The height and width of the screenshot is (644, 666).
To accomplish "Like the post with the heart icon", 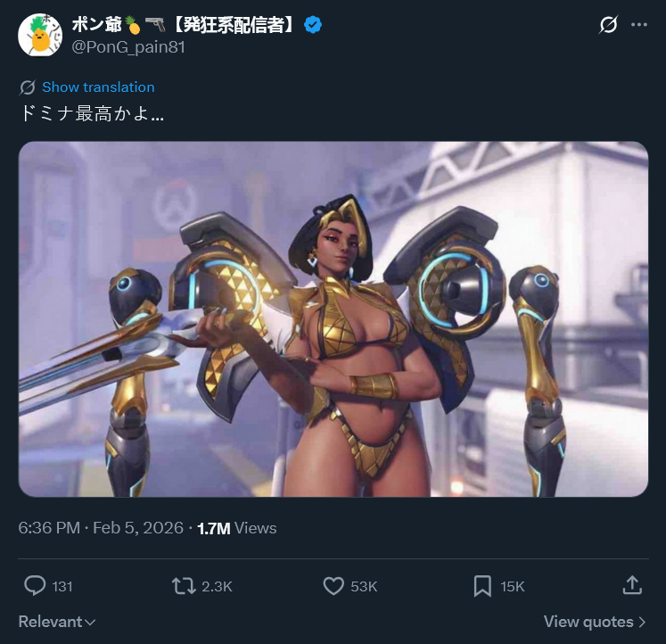I will tap(333, 586).
